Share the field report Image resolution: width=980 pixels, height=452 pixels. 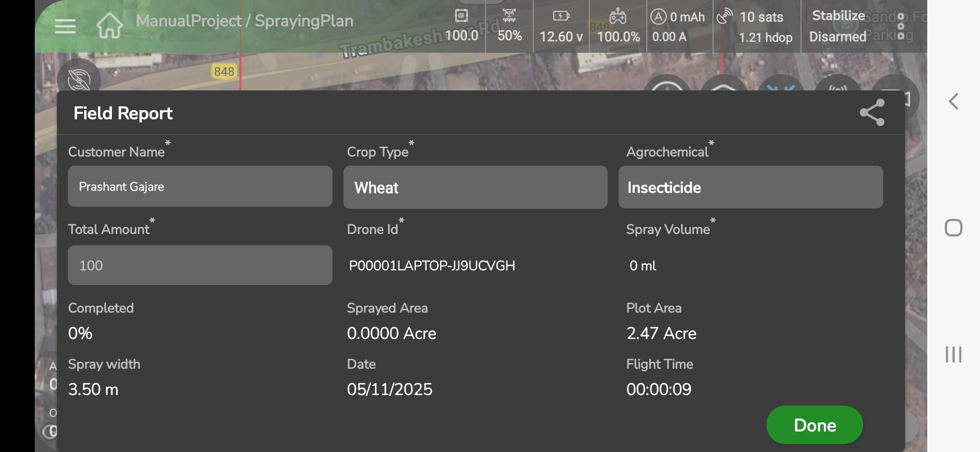(872, 113)
